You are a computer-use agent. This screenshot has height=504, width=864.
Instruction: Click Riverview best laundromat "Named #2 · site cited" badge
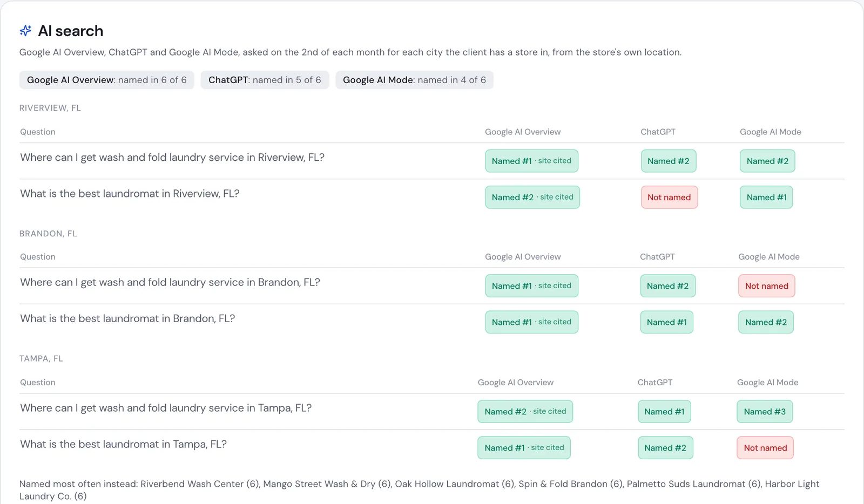[532, 197]
